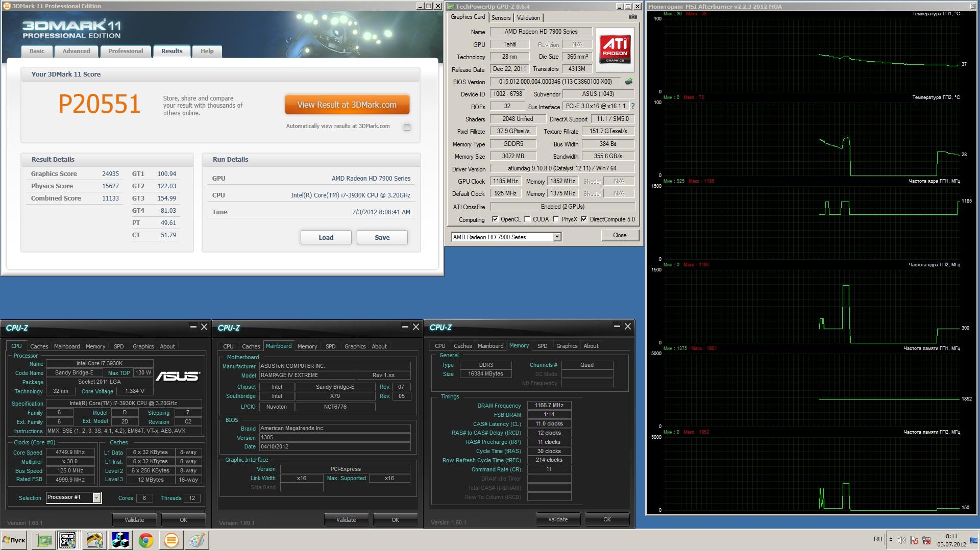Image resolution: width=980 pixels, height=551 pixels.
Task: Click the volume speaker tray icon
Action: tap(902, 540)
